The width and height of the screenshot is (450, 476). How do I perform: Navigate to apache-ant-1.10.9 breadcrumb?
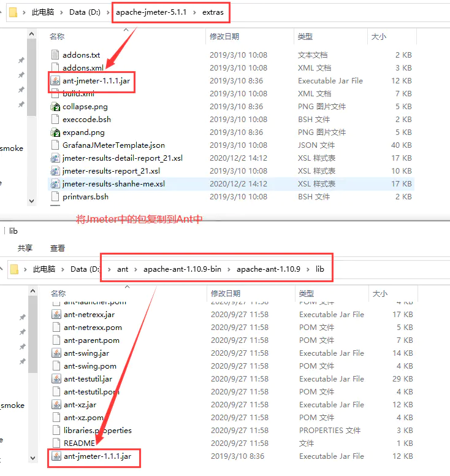coord(269,269)
